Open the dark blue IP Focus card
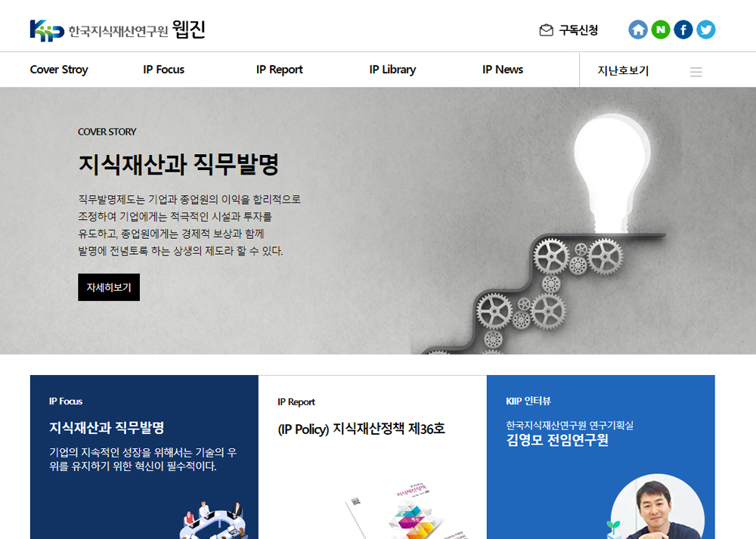Image resolution: width=756 pixels, height=539 pixels. (144, 457)
